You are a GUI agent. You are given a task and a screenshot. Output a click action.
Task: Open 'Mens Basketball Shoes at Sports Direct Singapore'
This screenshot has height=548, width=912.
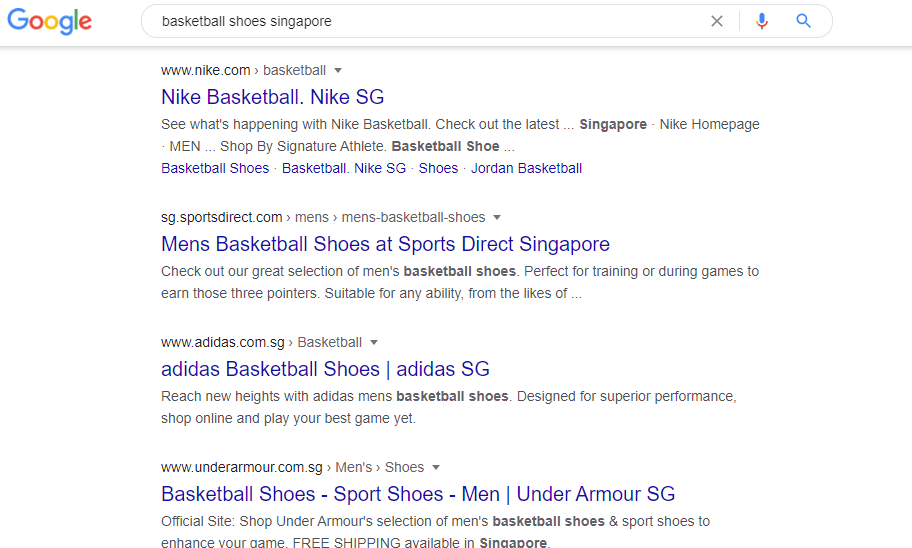385,244
